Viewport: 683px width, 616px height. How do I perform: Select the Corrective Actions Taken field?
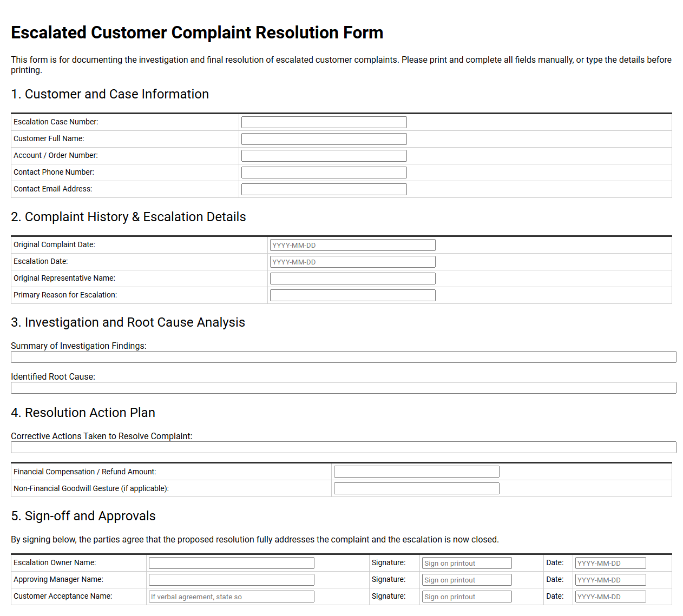343,447
